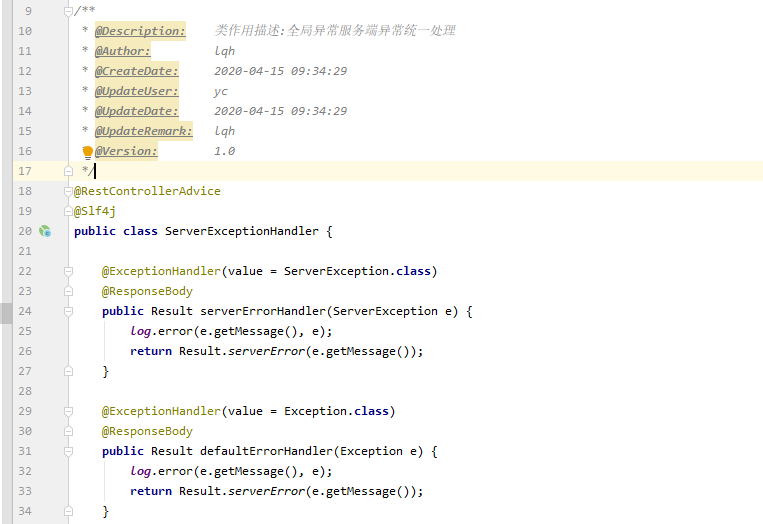Click the left scrollbar thumb near line 24
Screen dimensions: 763x524
click(6, 313)
